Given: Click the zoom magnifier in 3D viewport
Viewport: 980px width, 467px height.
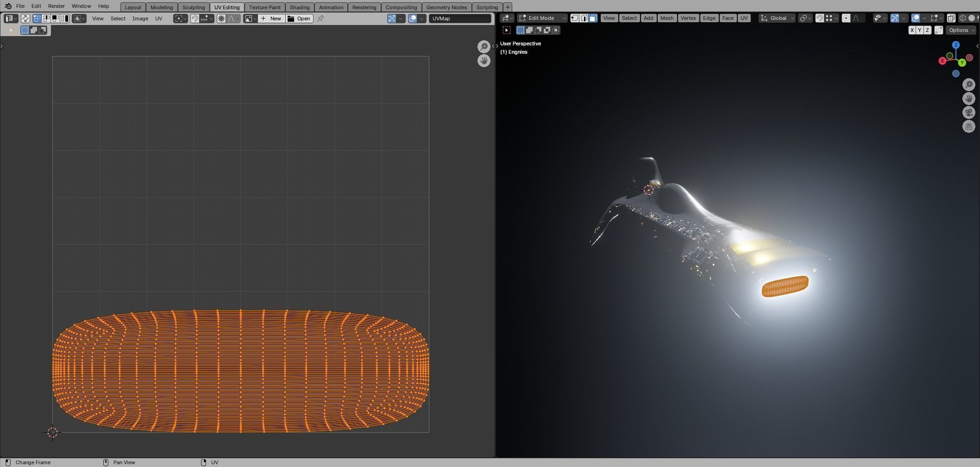Looking at the screenshot, I should coord(969,85).
